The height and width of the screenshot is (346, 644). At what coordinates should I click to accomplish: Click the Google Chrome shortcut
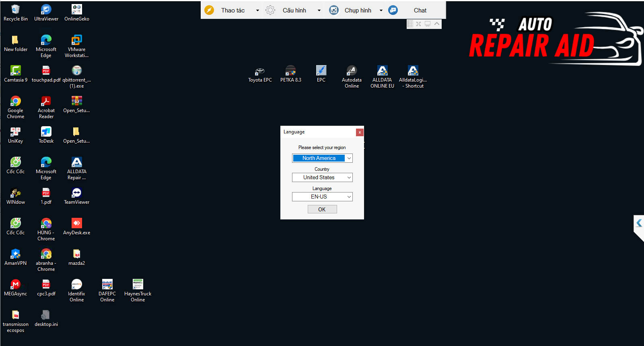(16, 107)
